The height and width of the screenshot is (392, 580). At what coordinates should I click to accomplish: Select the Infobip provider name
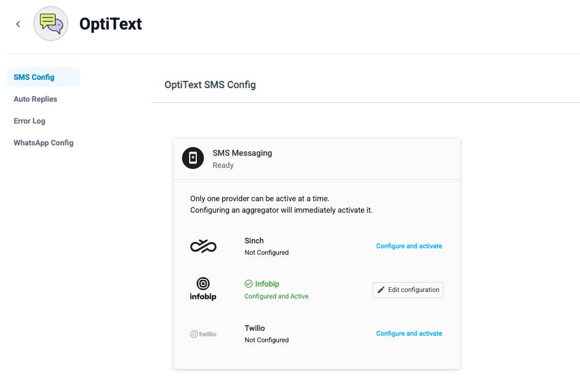(267, 284)
